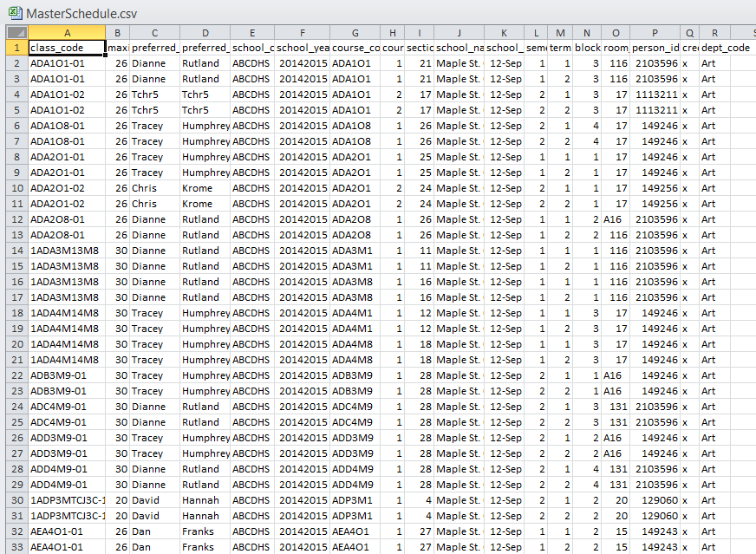The width and height of the screenshot is (756, 554).
Task: Select column A header
Action: 66,32
